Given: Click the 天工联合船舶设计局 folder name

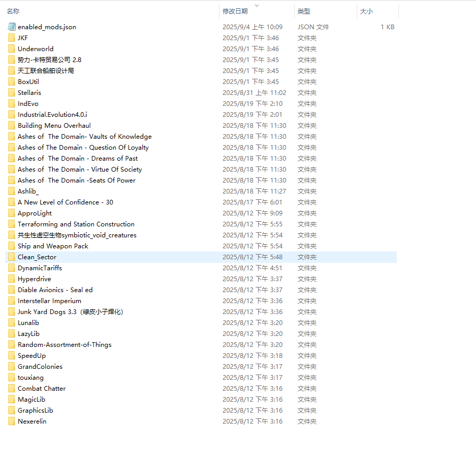Looking at the screenshot, I should pos(46,70).
